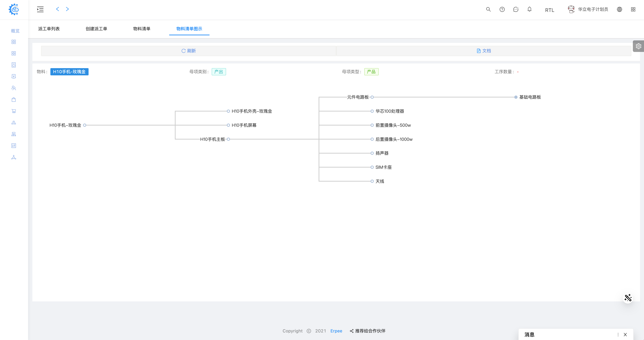
Task: Open the help question mark icon
Action: click(x=502, y=10)
